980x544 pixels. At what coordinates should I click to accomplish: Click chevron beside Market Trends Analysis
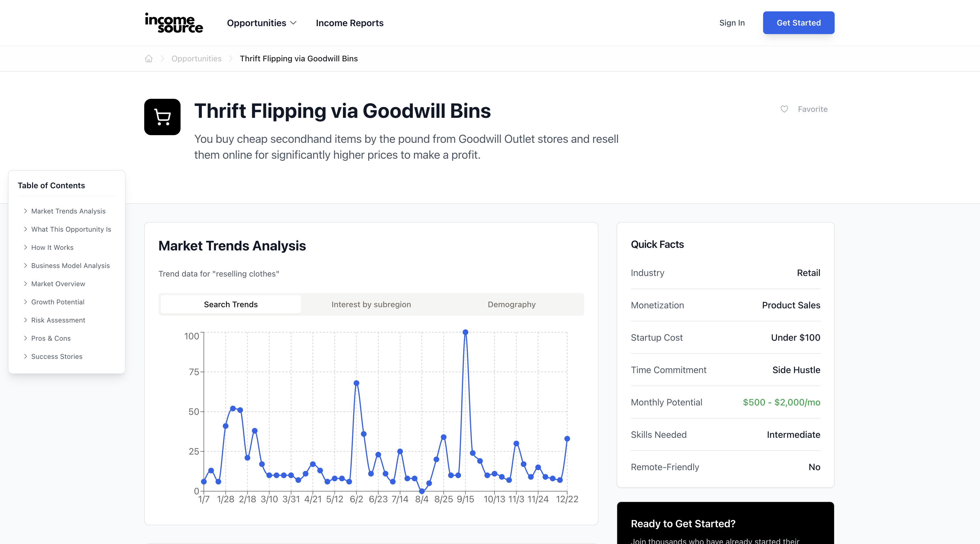click(x=26, y=211)
